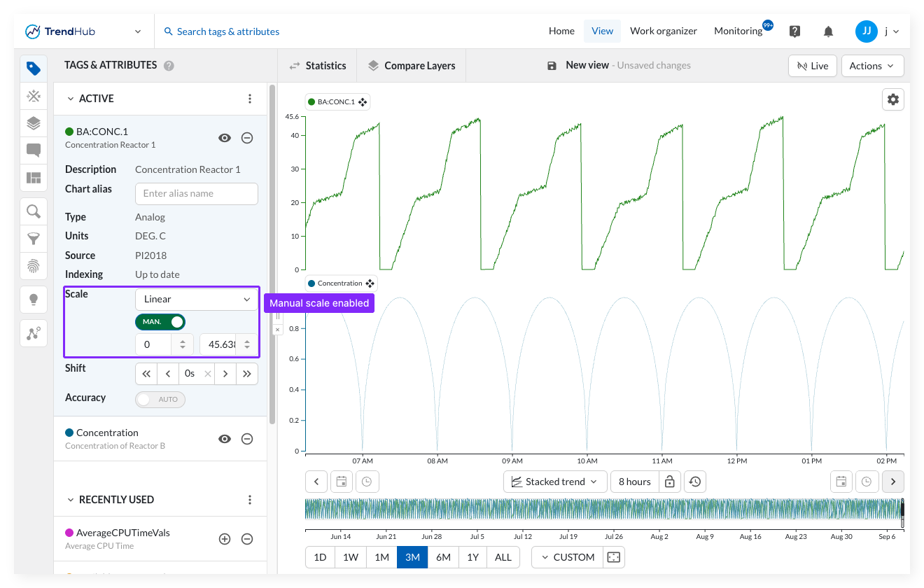Open the fingerprint sidebar icon
Image resolution: width=924 pixels, height=588 pixels.
34,266
